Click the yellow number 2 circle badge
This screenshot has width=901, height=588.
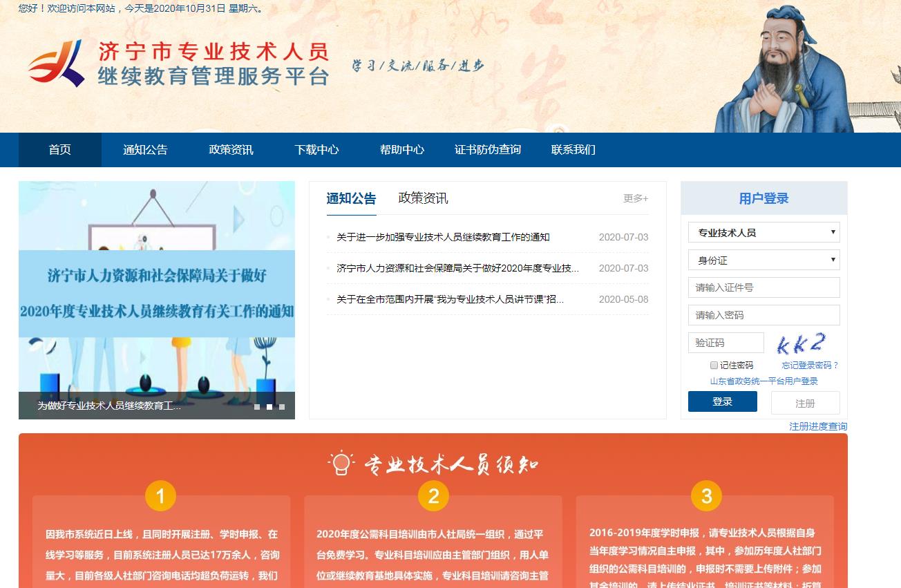pos(433,496)
